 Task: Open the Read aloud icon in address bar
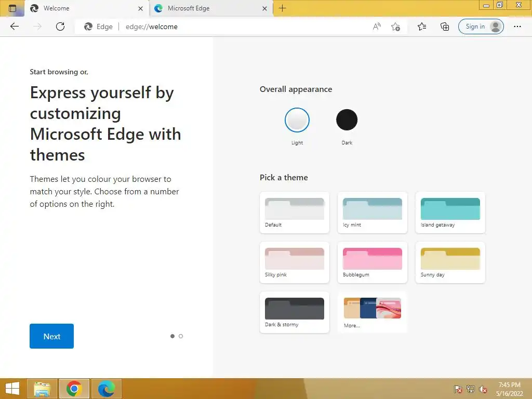(377, 26)
